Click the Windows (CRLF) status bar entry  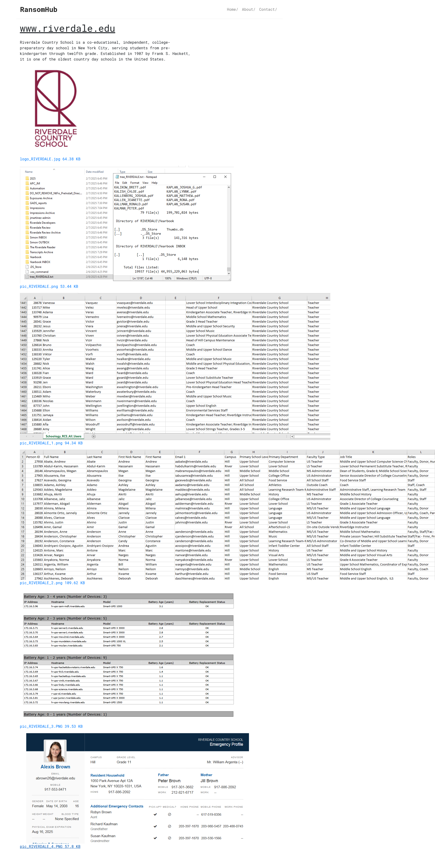(186, 278)
